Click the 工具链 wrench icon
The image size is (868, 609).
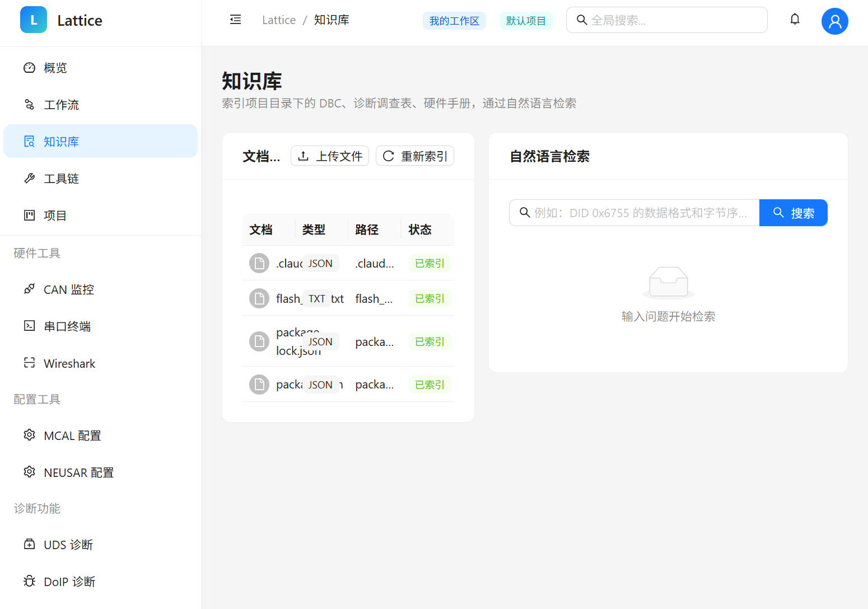tap(30, 179)
